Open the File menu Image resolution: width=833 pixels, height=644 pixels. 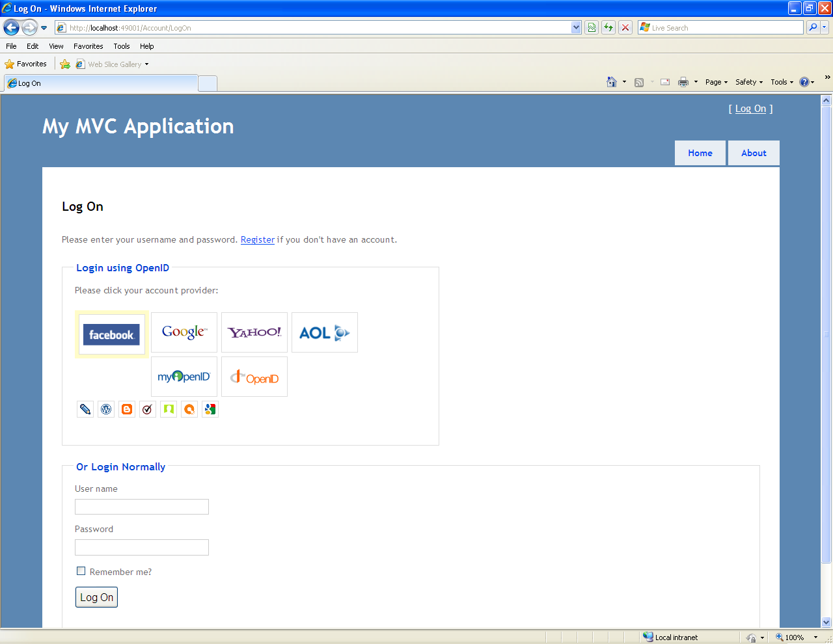point(11,46)
